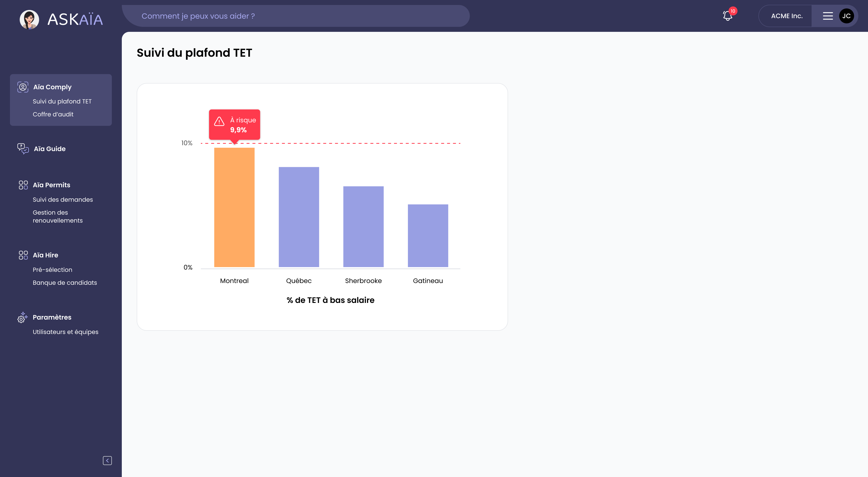Open Utilisateurs et équipes settings
868x477 pixels.
point(65,332)
